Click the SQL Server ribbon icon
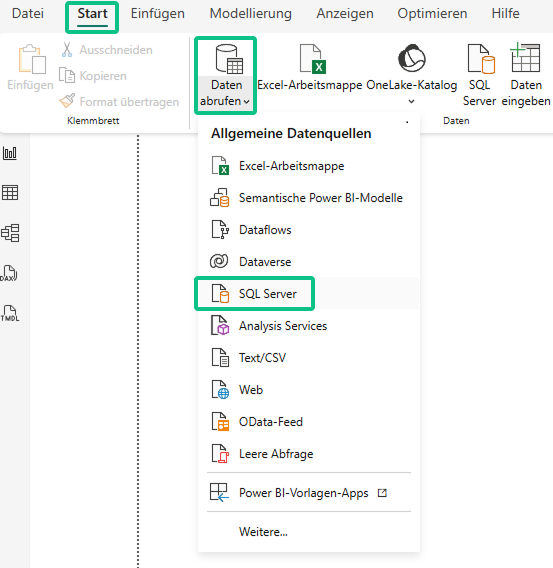The image size is (553, 568). pos(481,59)
